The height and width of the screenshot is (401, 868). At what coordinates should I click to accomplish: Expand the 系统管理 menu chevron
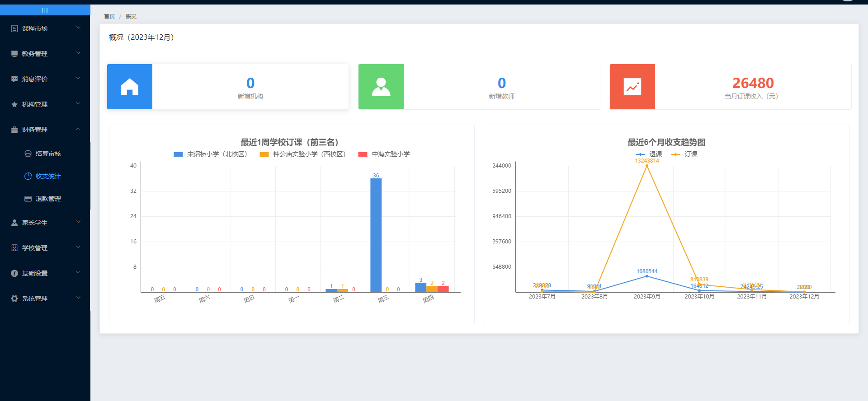78,298
